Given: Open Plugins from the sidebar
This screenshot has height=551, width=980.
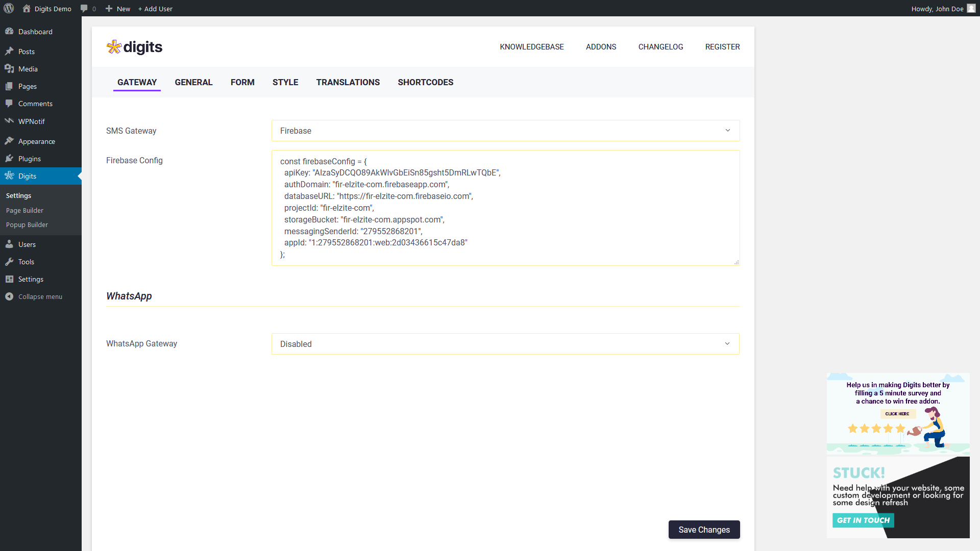Looking at the screenshot, I should 29,159.
